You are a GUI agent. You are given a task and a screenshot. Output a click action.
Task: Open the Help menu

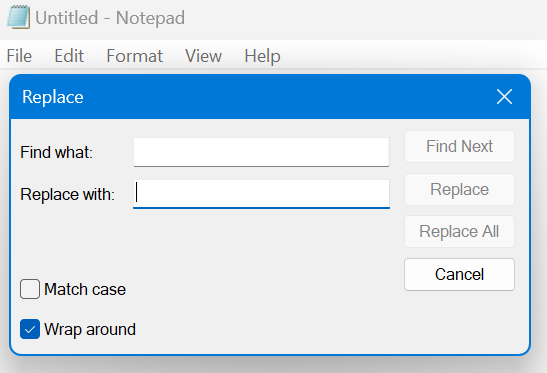pos(262,56)
